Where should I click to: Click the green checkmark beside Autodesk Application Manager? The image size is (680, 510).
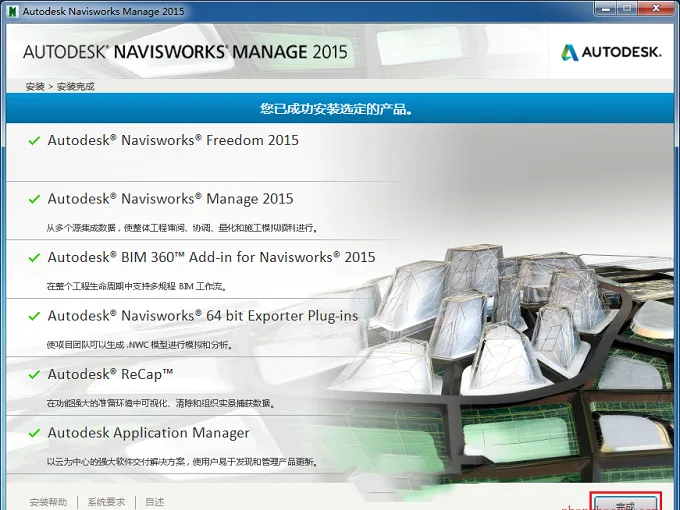click(x=34, y=433)
